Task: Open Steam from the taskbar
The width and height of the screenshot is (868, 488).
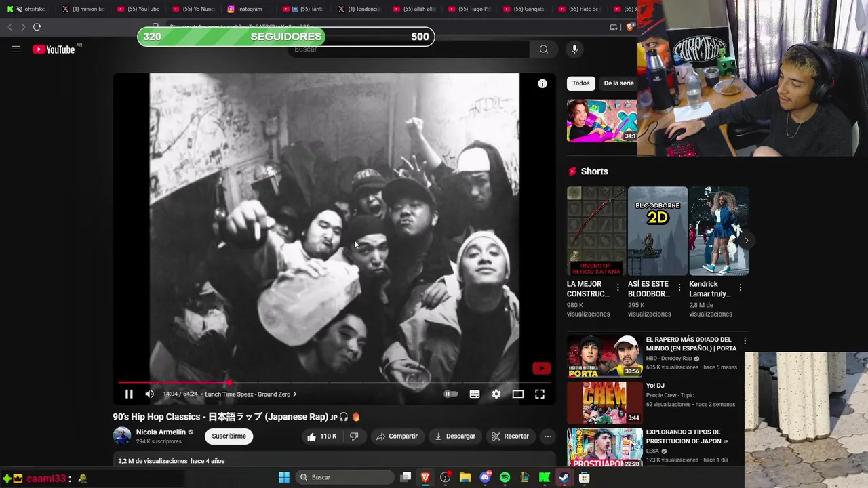Action: point(564,477)
